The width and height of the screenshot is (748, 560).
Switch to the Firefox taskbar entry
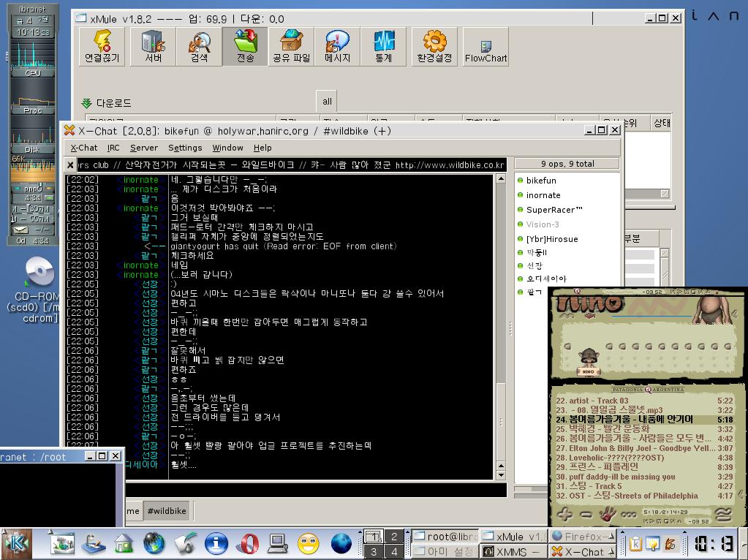click(x=583, y=537)
